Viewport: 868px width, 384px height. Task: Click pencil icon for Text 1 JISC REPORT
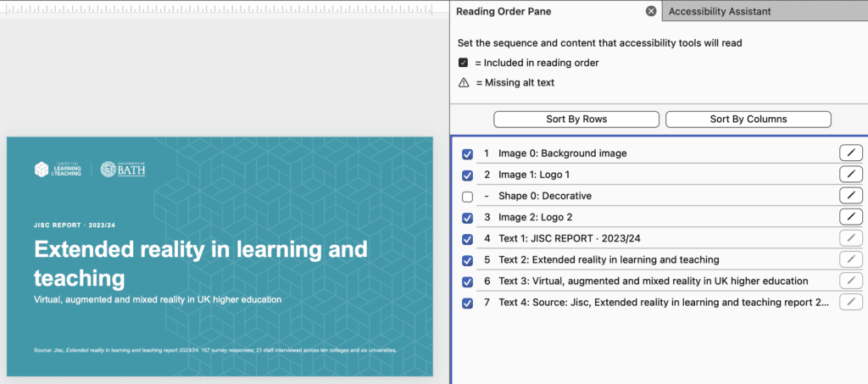(x=851, y=238)
